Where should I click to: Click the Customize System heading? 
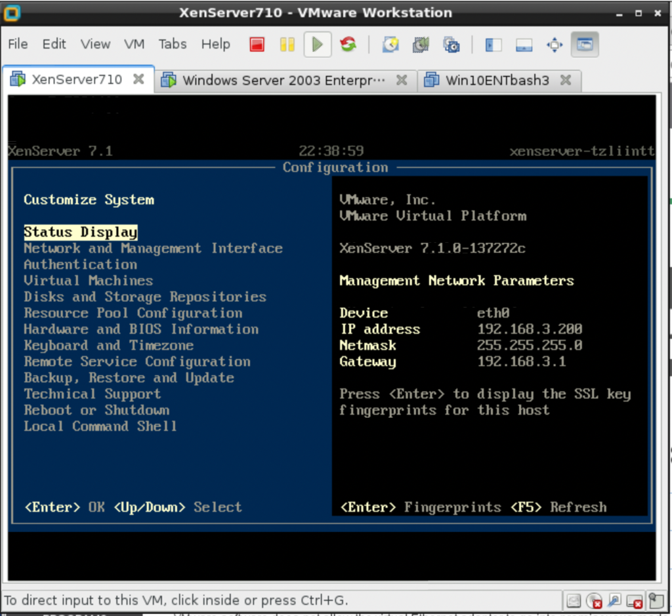pyautogui.click(x=89, y=200)
